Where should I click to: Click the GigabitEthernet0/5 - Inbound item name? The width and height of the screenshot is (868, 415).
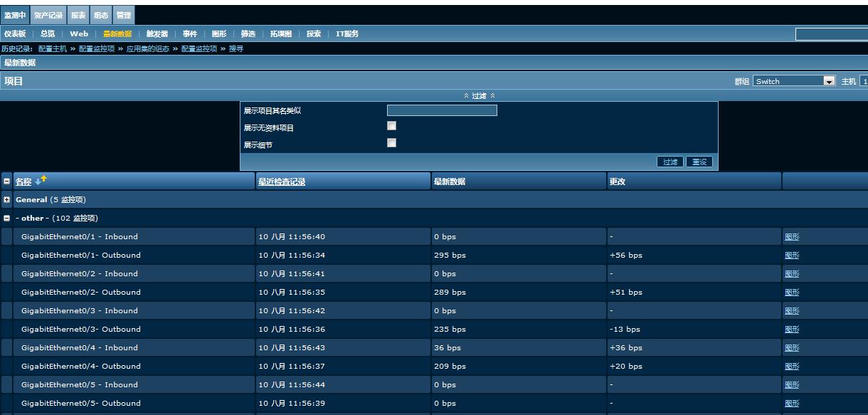[x=80, y=384]
